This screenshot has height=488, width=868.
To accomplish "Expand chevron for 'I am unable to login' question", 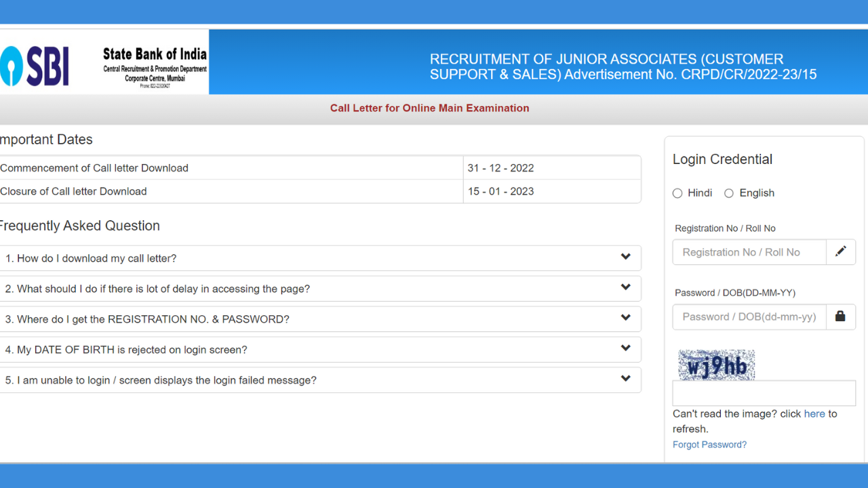I will pyautogui.click(x=625, y=379).
